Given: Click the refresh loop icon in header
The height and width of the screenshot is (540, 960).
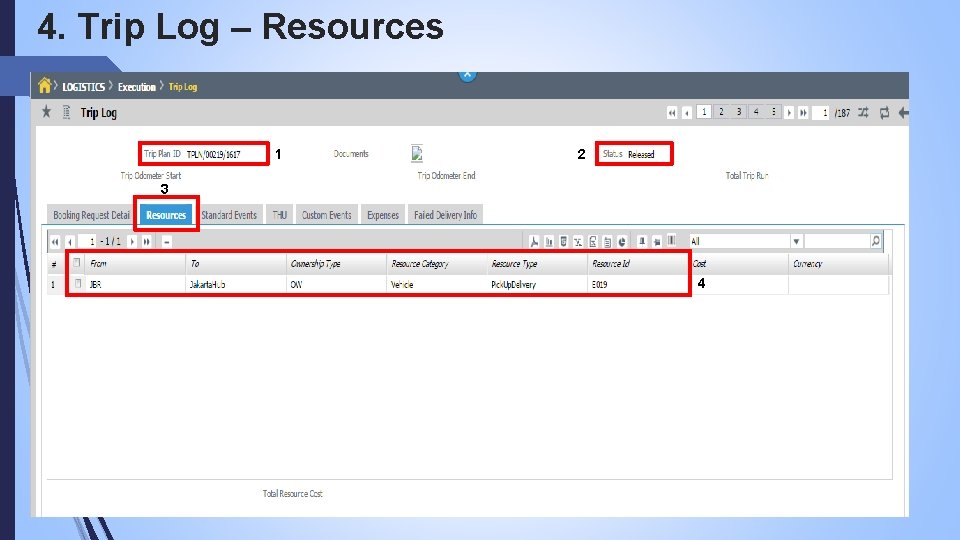Looking at the screenshot, I should coord(884,113).
